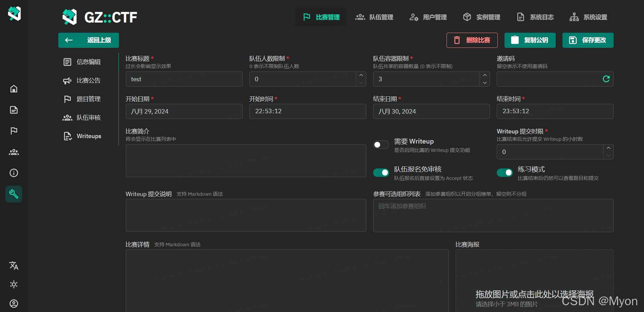Toggle the 队伍报名免审核 switch
This screenshot has height=312, width=644.
(x=381, y=173)
